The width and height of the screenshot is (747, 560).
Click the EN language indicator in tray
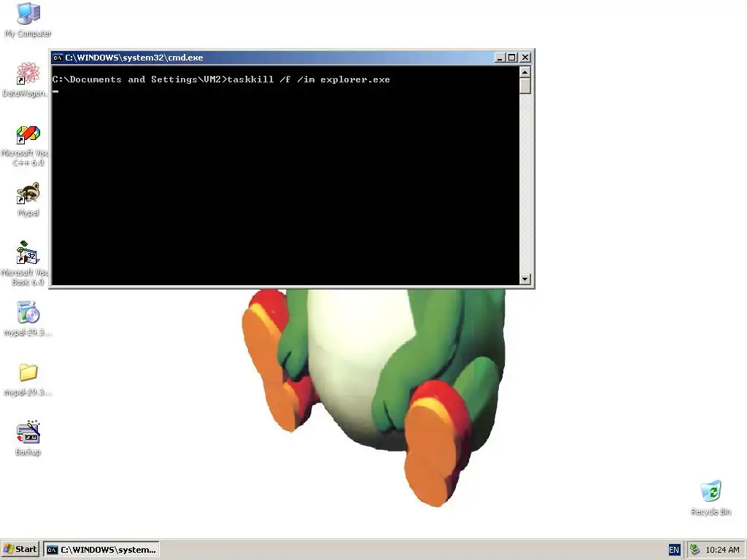(673, 550)
